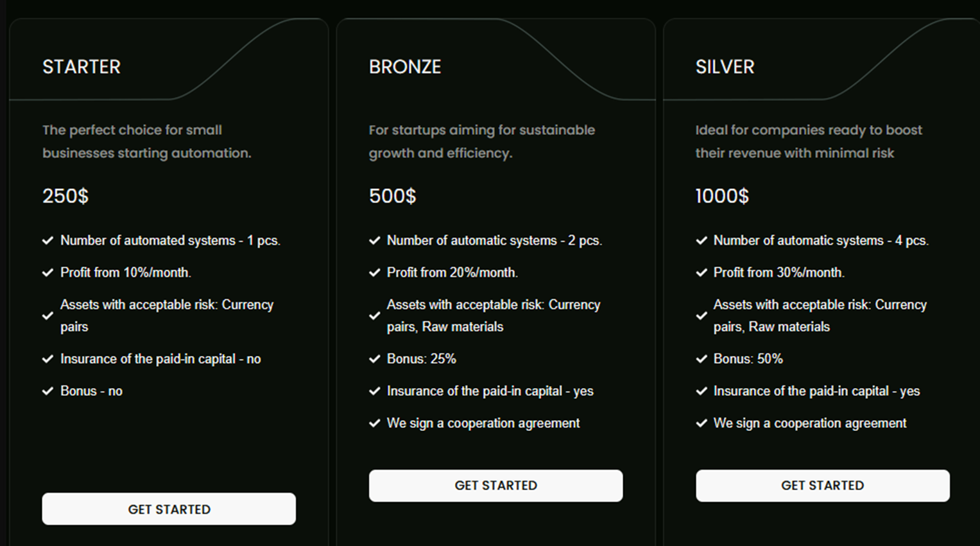
Task: Click checkmark next to Starter 'Bonus - no'
Action: 47,391
